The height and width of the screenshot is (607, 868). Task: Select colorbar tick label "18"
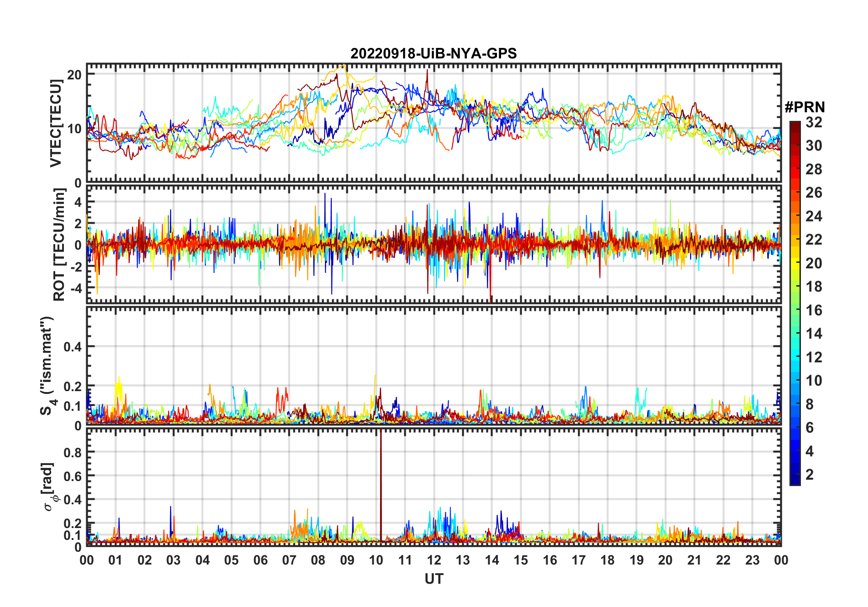point(814,287)
